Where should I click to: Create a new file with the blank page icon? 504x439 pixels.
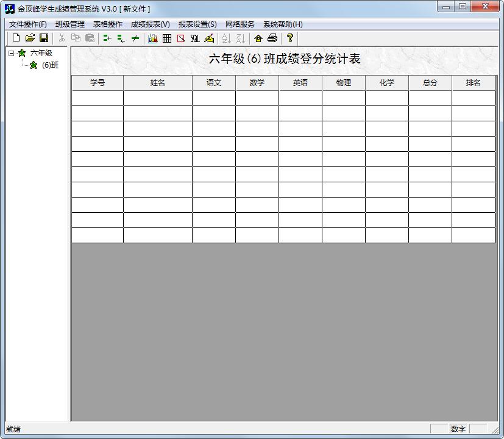pos(16,38)
